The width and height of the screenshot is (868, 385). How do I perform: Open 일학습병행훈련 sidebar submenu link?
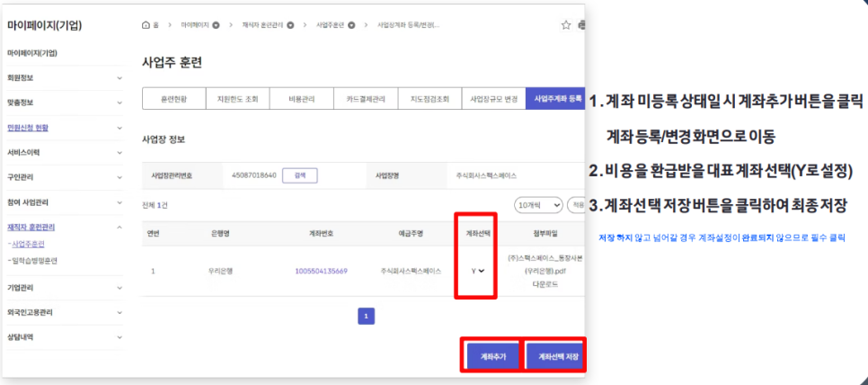tap(34, 260)
